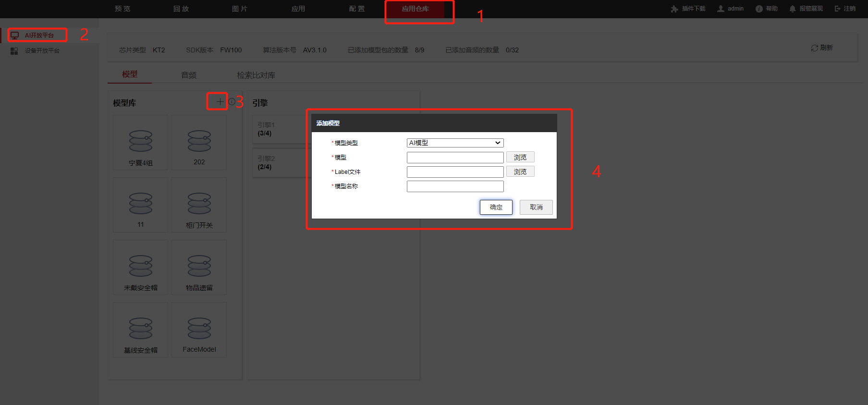The height and width of the screenshot is (405, 868).
Task: Open 报警展现 alarm bell
Action: pos(793,9)
